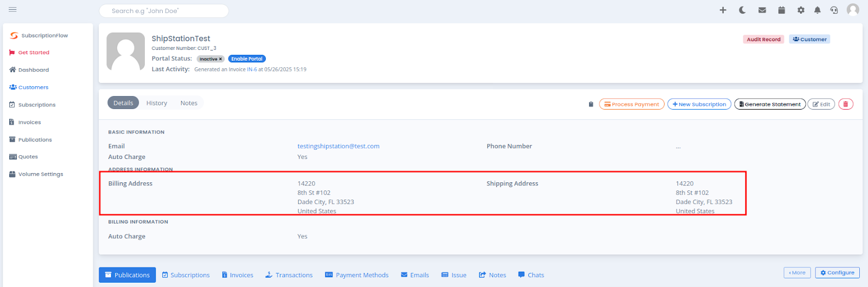Open the Emails bottom tab
Viewport: 868px width, 287px height.
click(x=415, y=275)
